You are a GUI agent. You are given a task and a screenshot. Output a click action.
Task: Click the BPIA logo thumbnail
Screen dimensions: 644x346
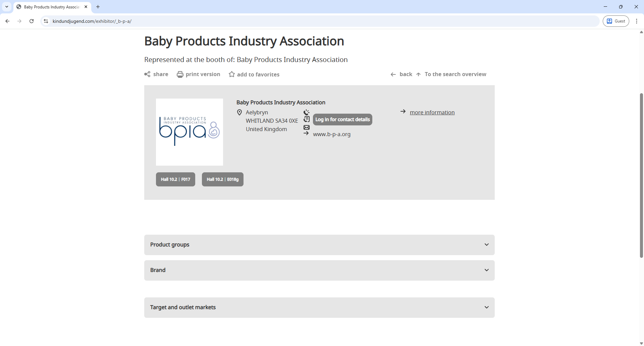point(189,132)
